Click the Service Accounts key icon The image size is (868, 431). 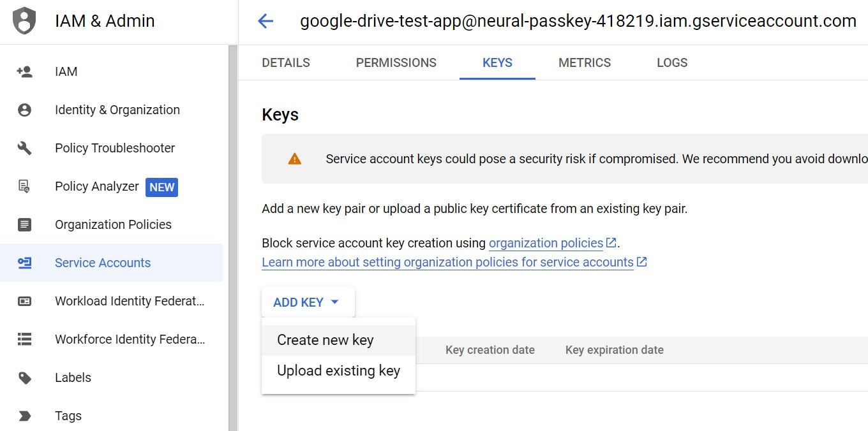[24, 263]
